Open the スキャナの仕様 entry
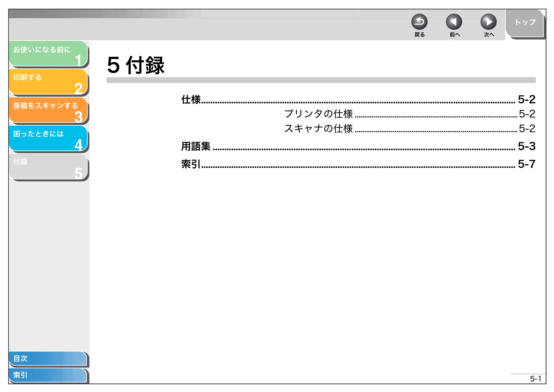The width and height of the screenshot is (554, 392). (x=410, y=129)
